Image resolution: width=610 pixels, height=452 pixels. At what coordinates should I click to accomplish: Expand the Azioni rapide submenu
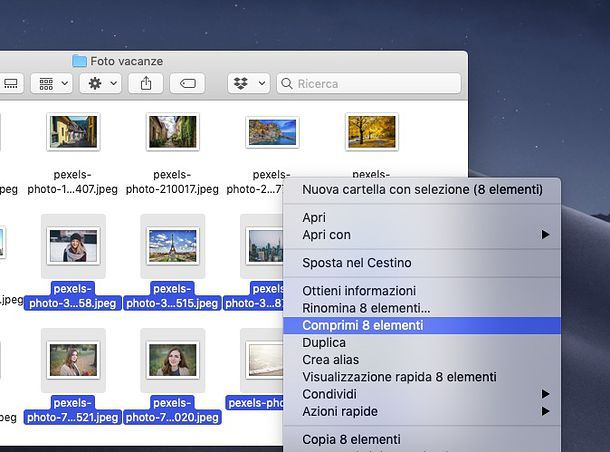[x=422, y=411]
